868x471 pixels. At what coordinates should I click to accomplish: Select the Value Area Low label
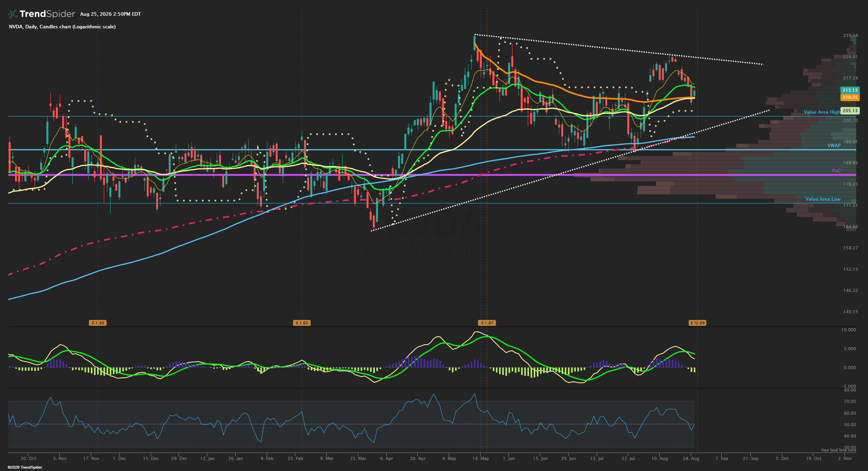[x=823, y=199]
